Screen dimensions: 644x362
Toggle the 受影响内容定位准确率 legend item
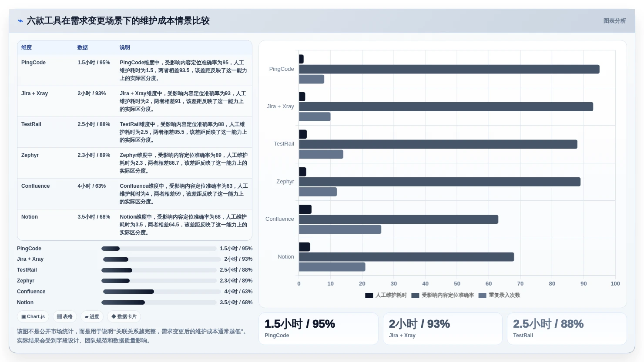click(x=443, y=295)
